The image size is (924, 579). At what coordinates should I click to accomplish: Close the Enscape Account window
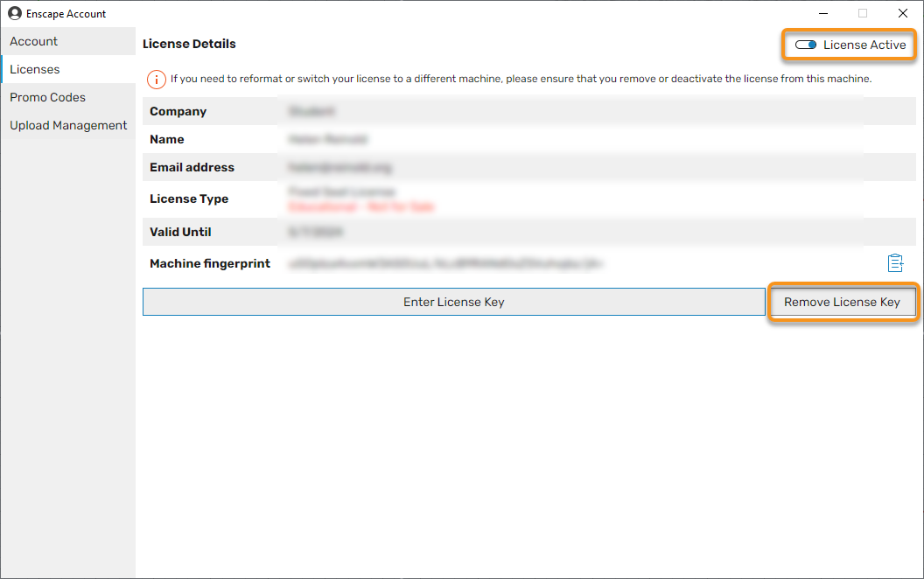point(903,14)
